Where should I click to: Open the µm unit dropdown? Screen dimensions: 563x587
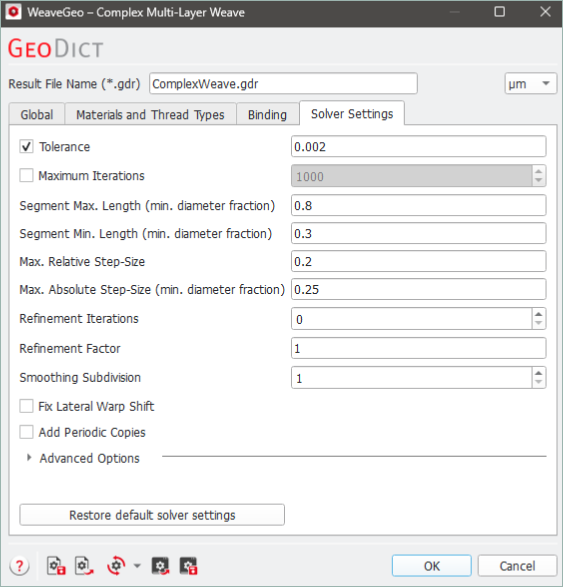[x=530, y=83]
